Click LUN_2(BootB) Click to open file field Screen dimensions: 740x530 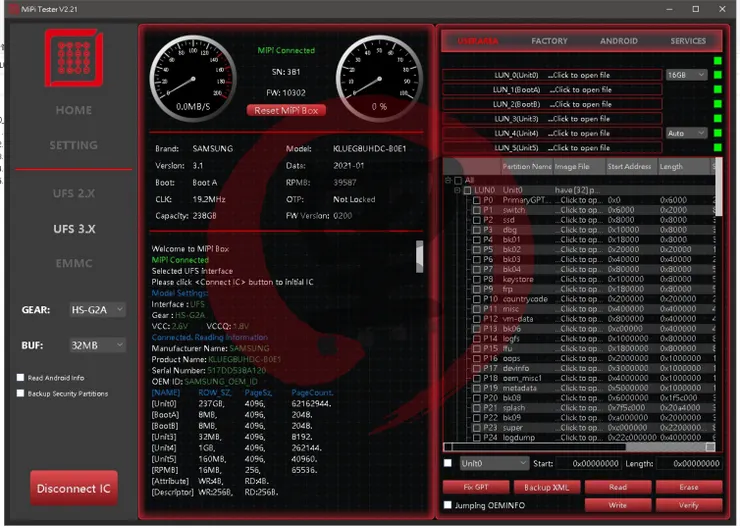coord(552,104)
